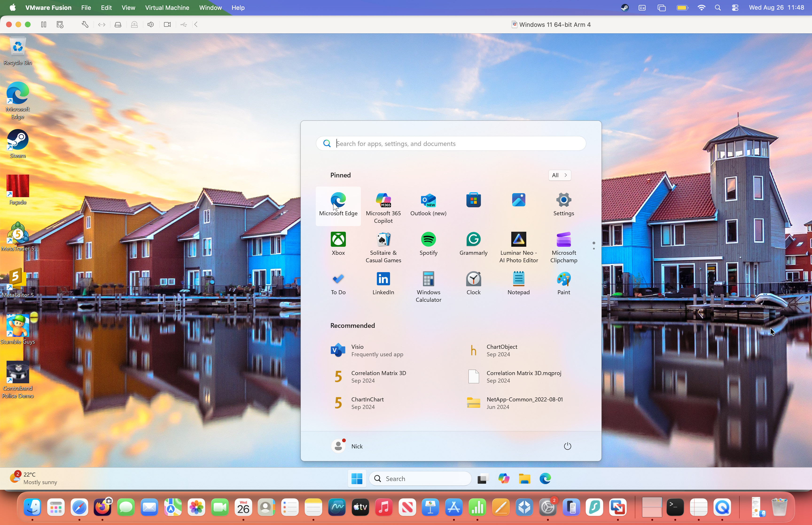Open Wi-Fi status in menu bar
The image size is (812, 525).
pyautogui.click(x=701, y=8)
